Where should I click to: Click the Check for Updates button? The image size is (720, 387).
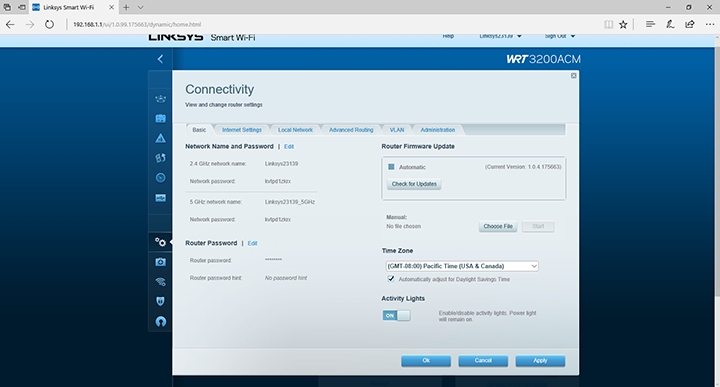414,184
